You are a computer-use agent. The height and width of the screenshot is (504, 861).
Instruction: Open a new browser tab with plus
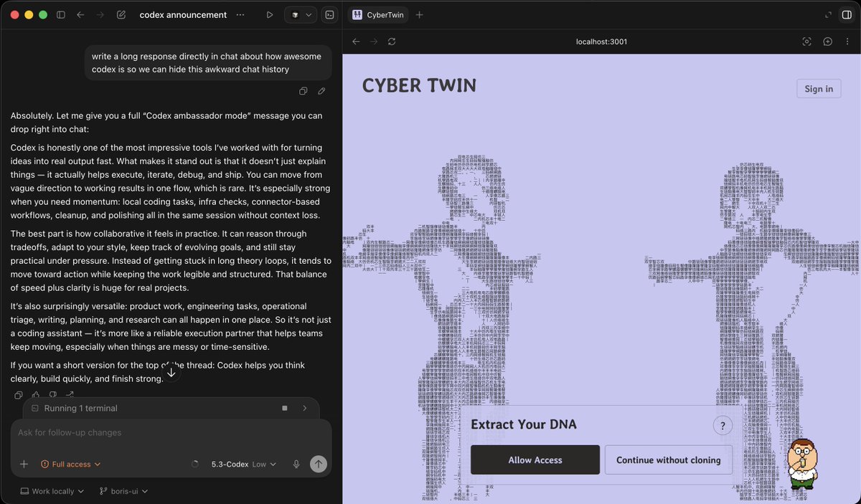pos(420,14)
